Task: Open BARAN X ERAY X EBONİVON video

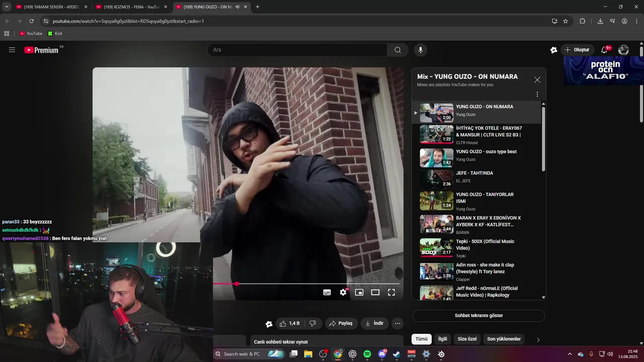Action: [x=477, y=225]
